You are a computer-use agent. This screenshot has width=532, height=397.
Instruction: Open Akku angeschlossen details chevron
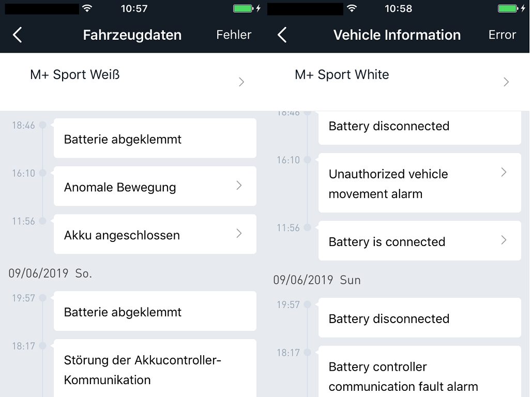tap(239, 234)
